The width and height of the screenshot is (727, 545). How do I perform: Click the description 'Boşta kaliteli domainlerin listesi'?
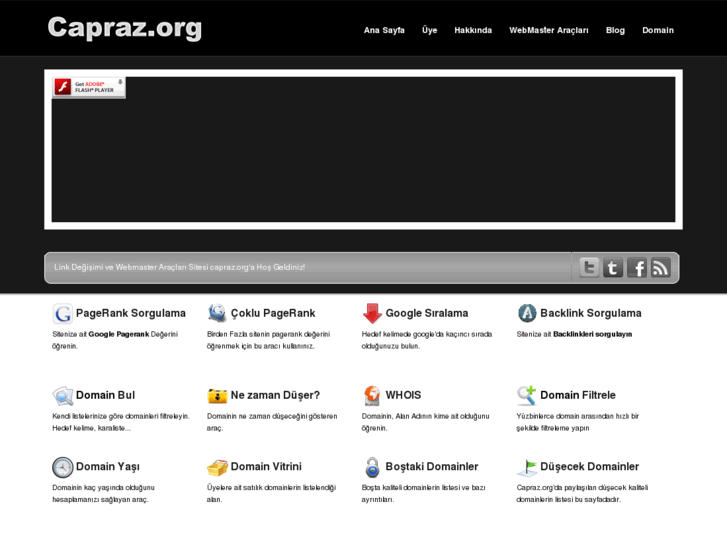[413, 487]
